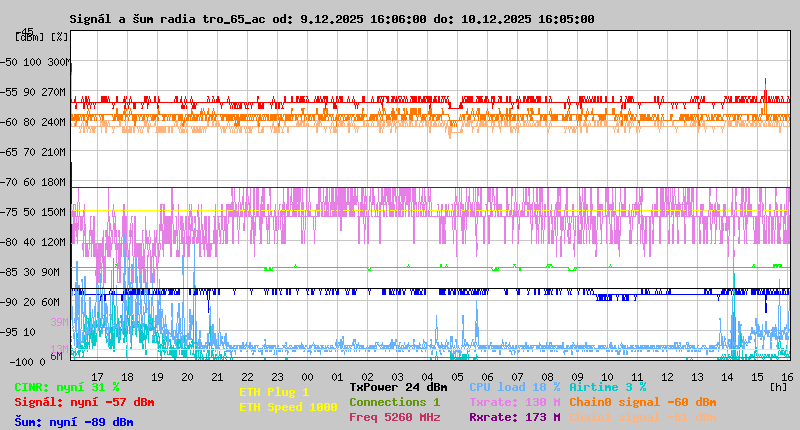The image size is (800, 430).
Task: Click hour label '05' on time axis
Action: click(x=458, y=377)
